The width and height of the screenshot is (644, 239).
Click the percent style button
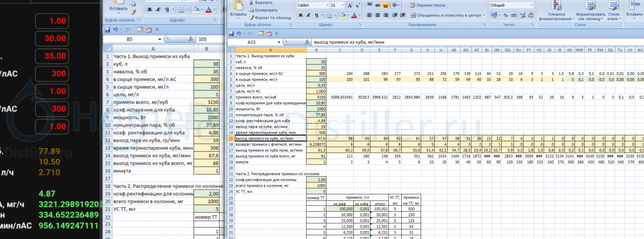(x=506, y=15)
